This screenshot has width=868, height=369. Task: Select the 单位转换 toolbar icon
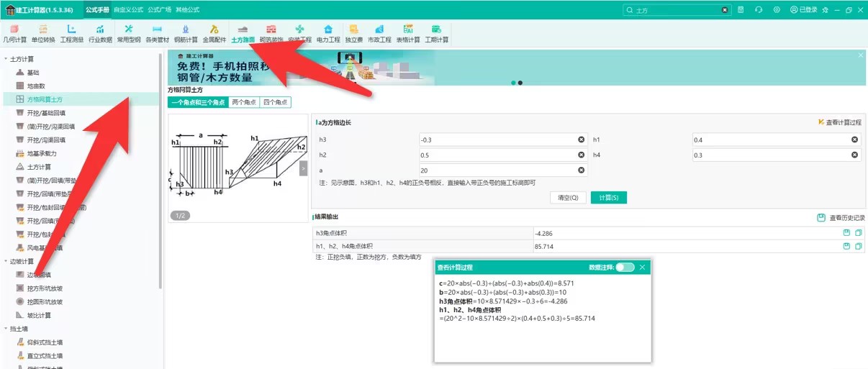[43, 33]
